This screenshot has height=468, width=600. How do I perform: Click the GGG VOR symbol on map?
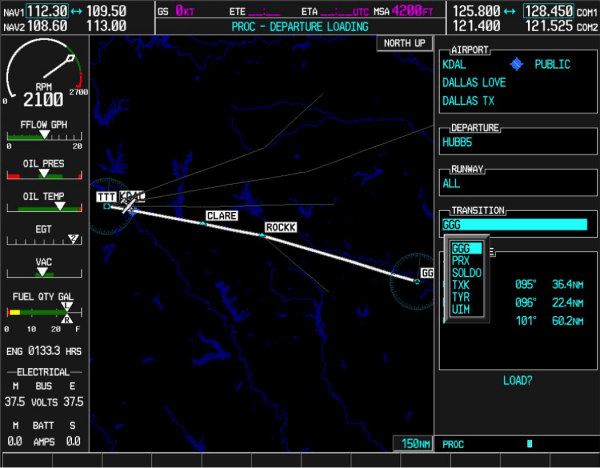417,281
